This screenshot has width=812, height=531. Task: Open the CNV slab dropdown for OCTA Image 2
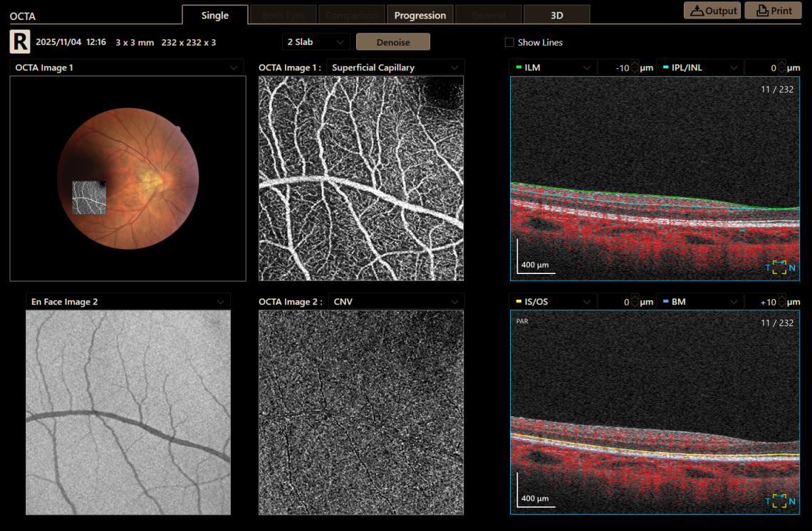(x=396, y=301)
